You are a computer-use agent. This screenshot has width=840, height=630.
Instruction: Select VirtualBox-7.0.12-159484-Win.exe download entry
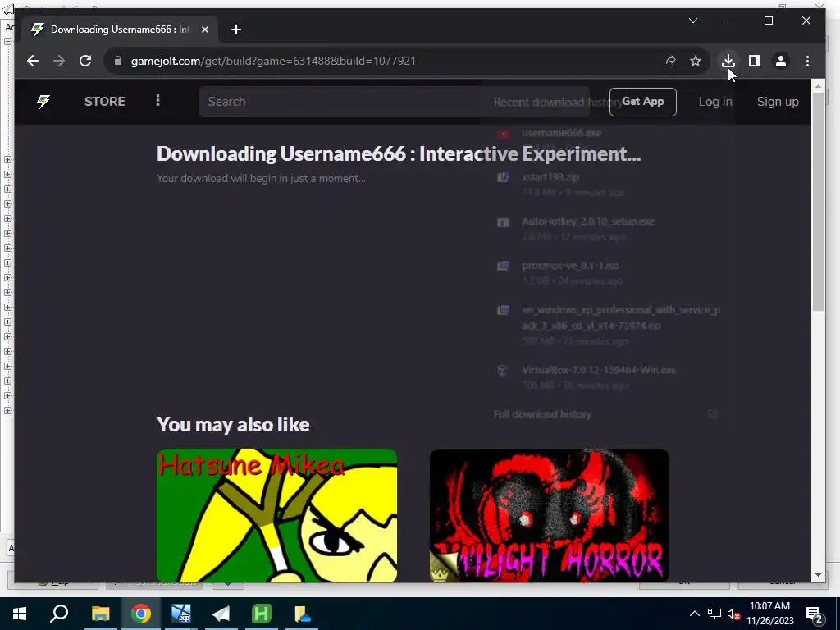(x=598, y=370)
